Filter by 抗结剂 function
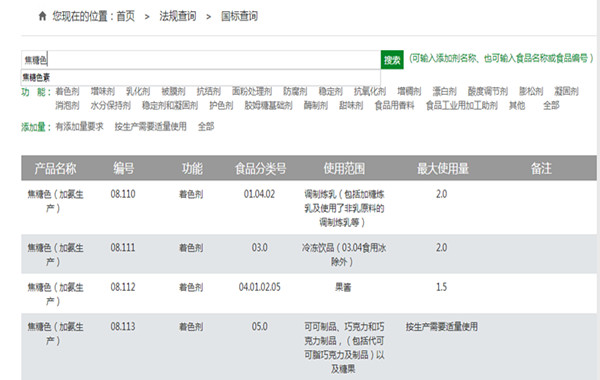The image size is (600, 380). (x=209, y=91)
